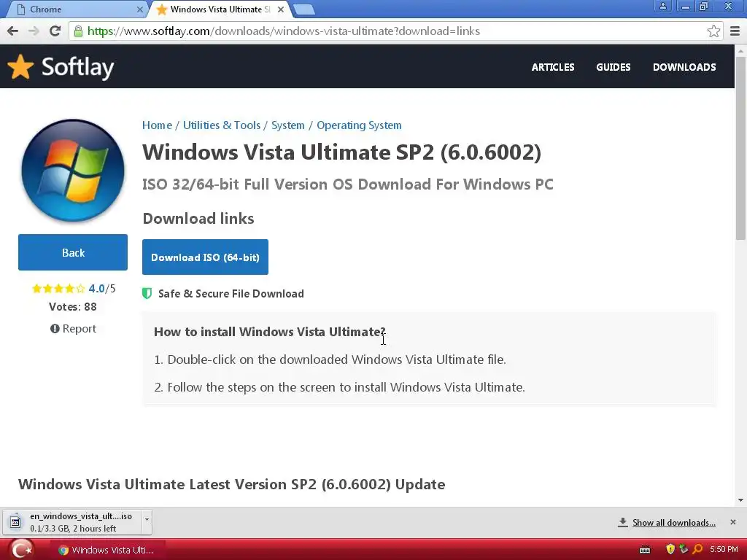Select the Windows Vista Ultimate tab

point(219,9)
